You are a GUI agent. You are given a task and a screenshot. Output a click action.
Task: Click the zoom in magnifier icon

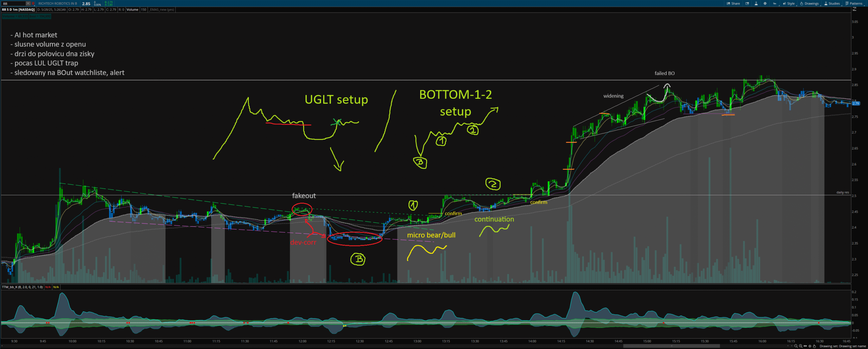click(x=801, y=346)
